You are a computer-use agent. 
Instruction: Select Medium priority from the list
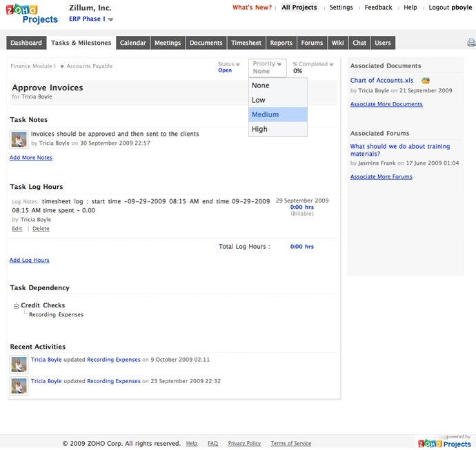266,114
